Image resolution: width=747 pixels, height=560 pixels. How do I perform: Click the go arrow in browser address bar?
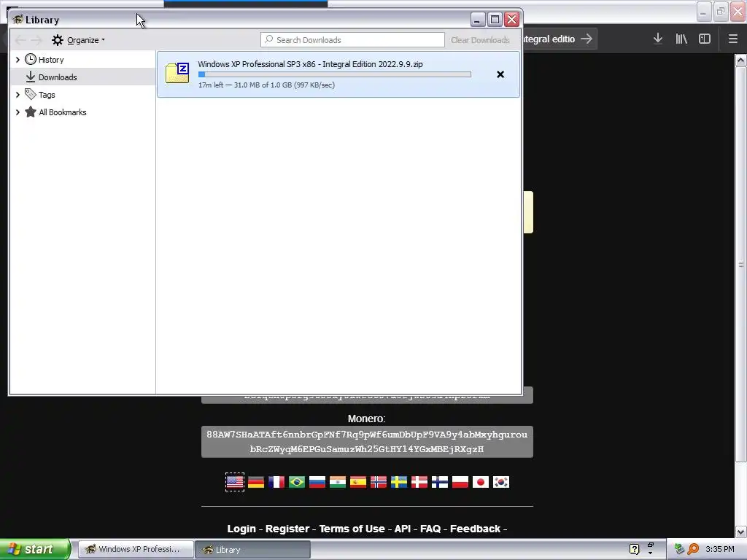pyautogui.click(x=587, y=39)
